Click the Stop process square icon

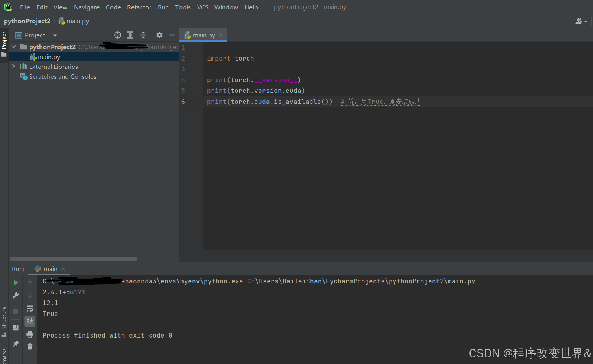click(x=16, y=311)
